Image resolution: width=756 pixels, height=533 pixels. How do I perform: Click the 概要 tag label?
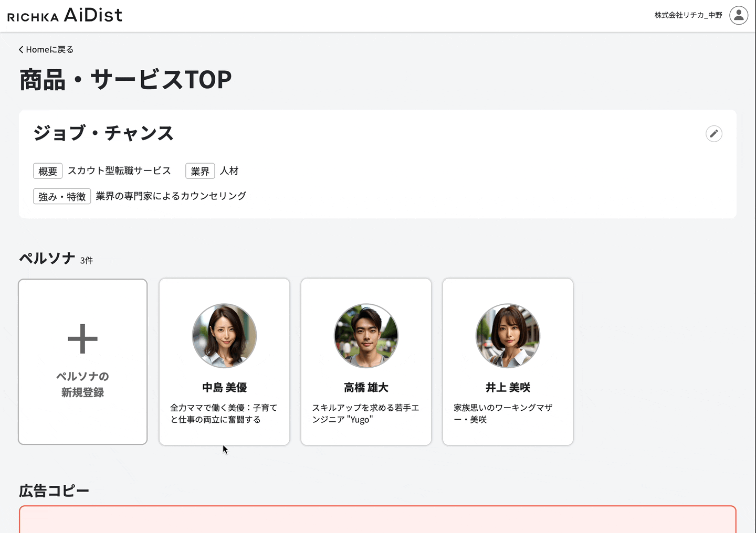coord(48,171)
